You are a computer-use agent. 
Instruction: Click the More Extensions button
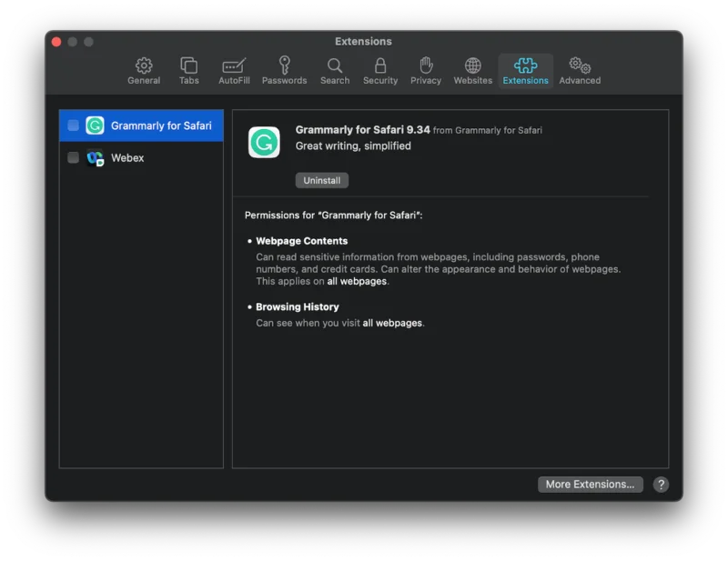coord(590,484)
